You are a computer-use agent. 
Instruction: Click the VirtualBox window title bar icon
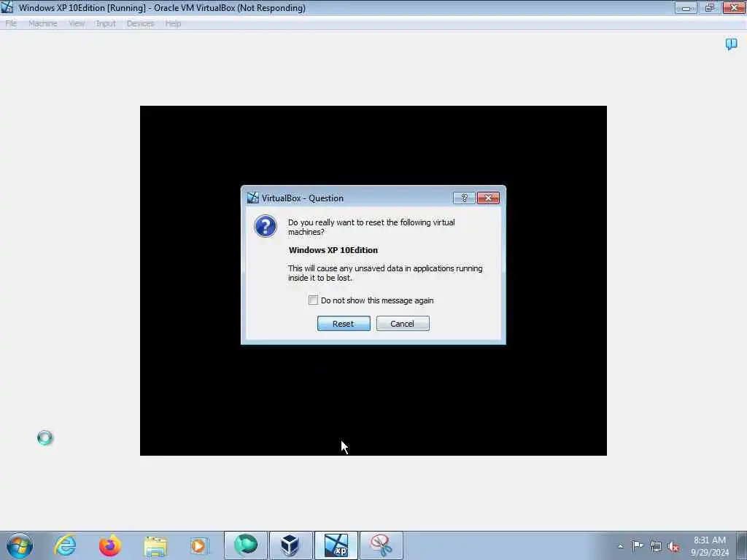click(7, 7)
